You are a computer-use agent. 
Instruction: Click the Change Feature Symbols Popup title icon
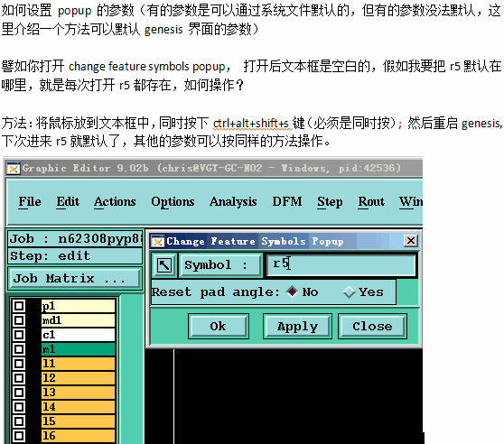[158, 241]
